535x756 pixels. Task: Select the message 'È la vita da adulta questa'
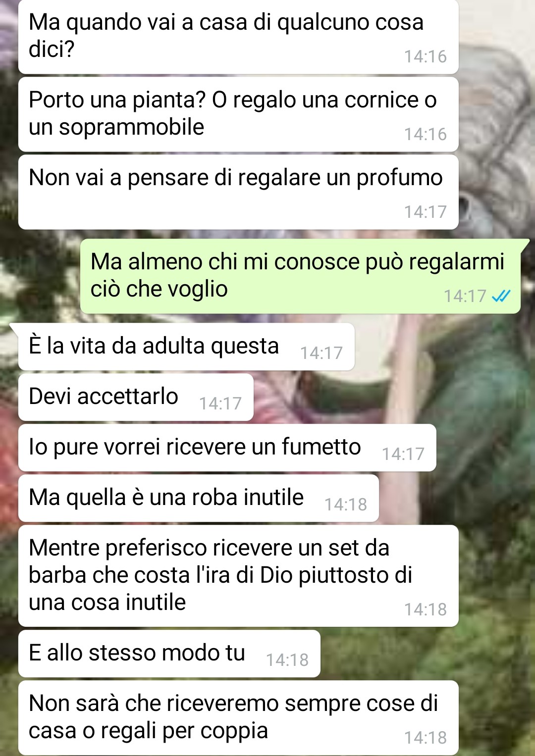coord(186,347)
